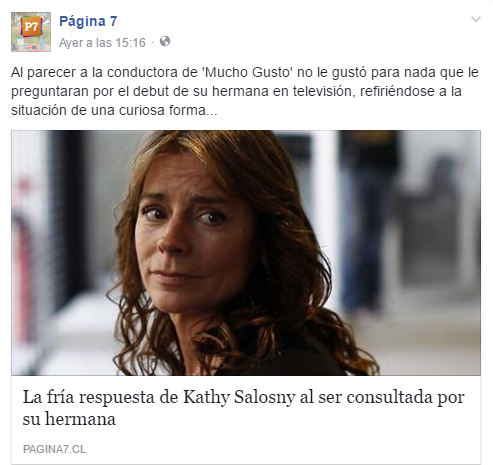Click 'su hermana' in the headline

69,419
